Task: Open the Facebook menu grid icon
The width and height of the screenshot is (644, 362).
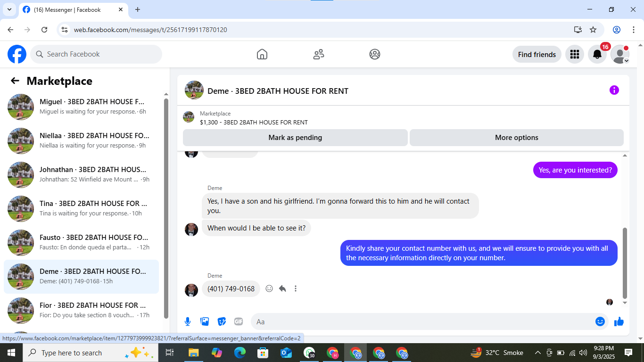Action: [574, 54]
